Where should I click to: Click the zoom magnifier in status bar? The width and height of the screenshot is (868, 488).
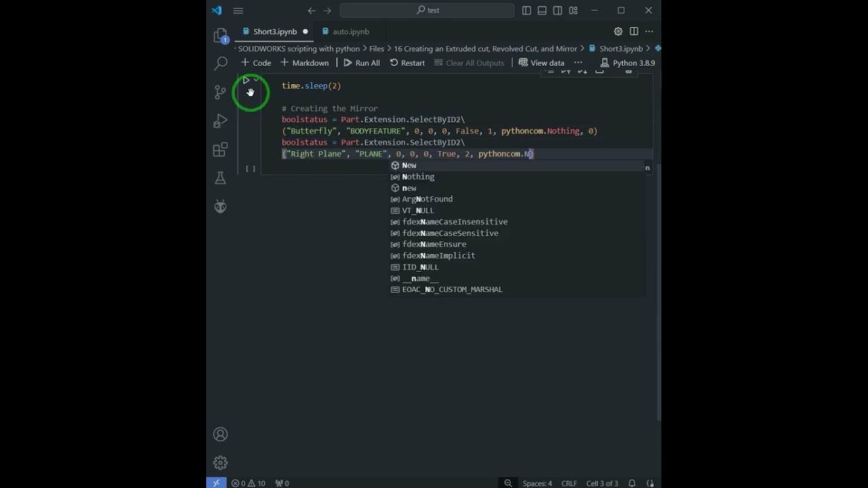[x=508, y=483]
